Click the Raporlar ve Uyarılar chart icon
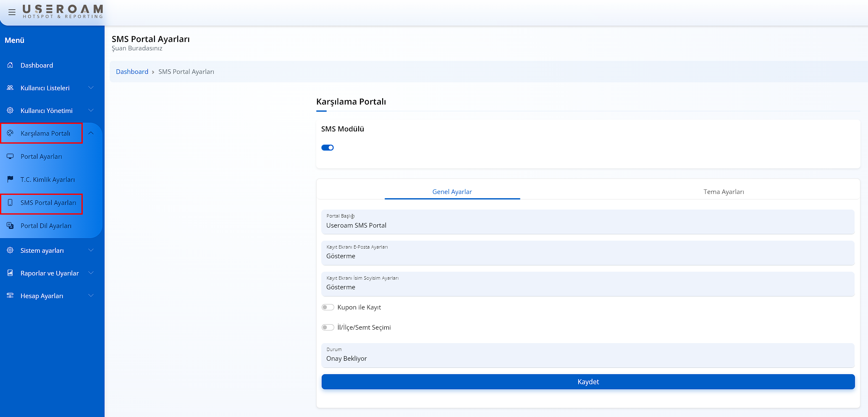868x417 pixels. 10,273
